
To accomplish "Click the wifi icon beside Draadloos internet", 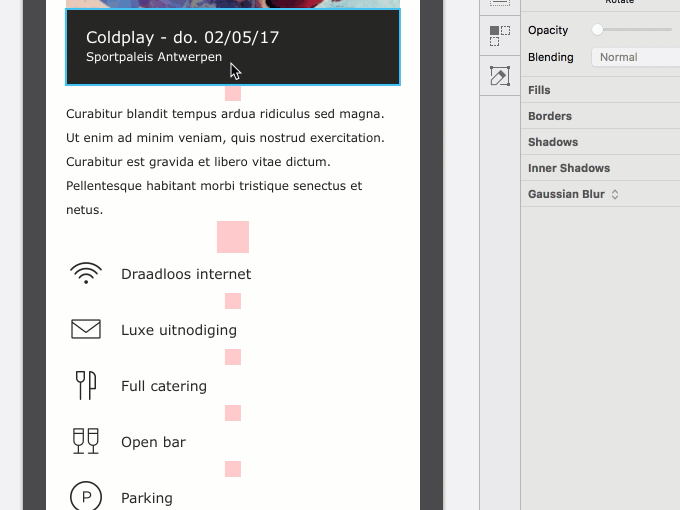I will click(x=86, y=273).
